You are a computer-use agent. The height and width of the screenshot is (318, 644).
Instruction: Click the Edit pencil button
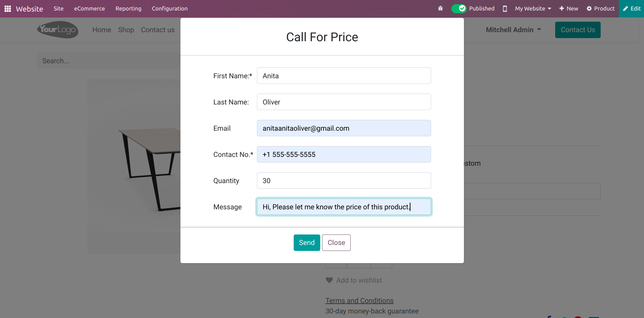pyautogui.click(x=632, y=9)
